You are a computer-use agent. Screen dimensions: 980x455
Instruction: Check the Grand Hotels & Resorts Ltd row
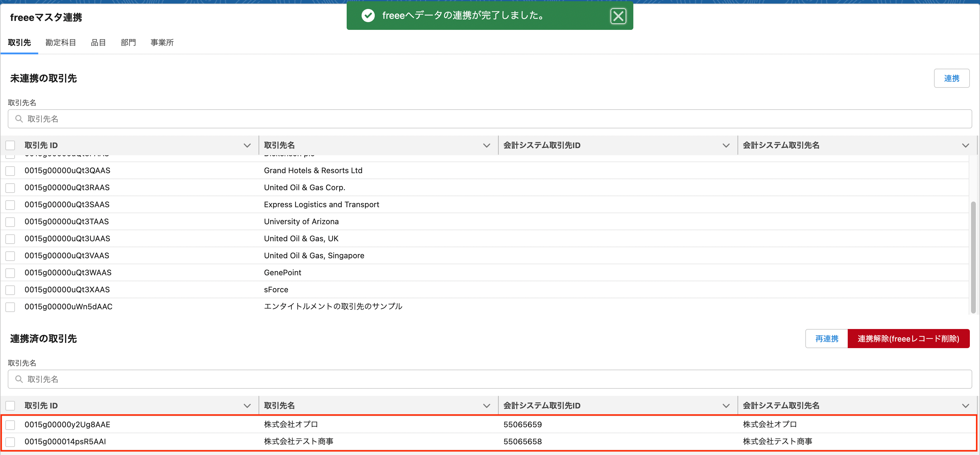coord(10,171)
